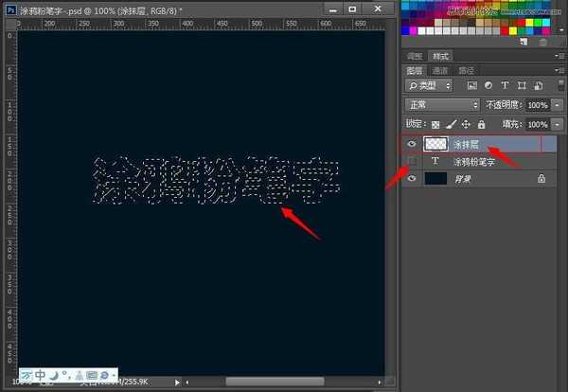The width and height of the screenshot is (568, 392).
Task: Click lock transparent pixels icon
Action: (x=435, y=125)
